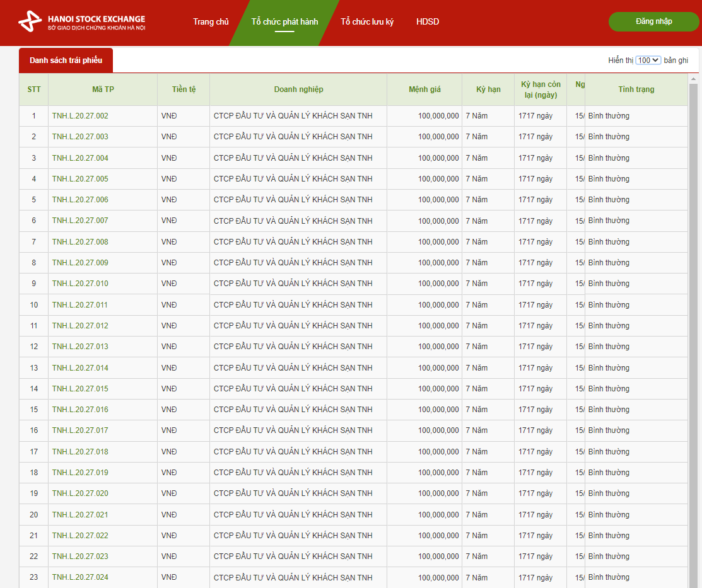This screenshot has height=588, width=702.
Task: Open the HDSD menu item
Action: pyautogui.click(x=428, y=22)
